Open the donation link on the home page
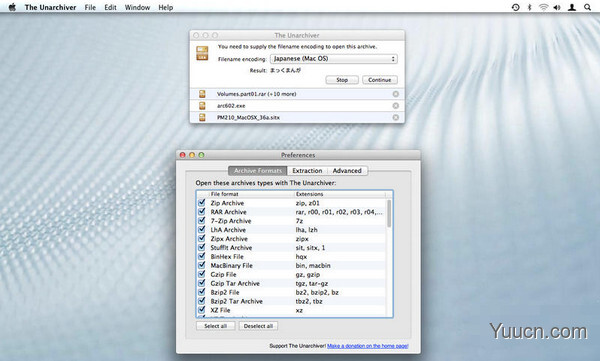 (368, 346)
